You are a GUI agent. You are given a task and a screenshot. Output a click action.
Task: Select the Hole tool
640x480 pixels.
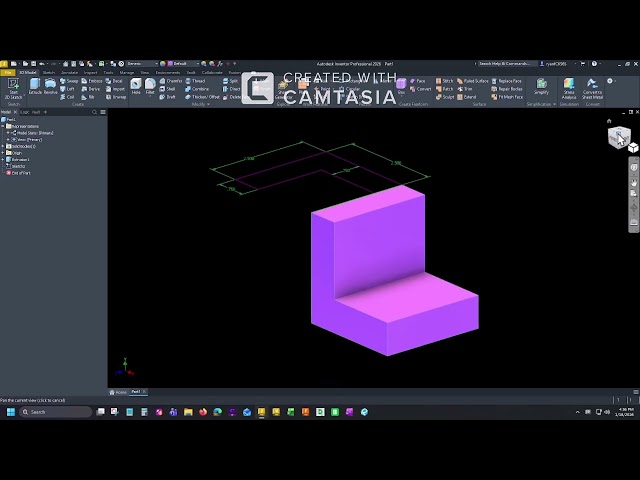[x=136, y=87]
